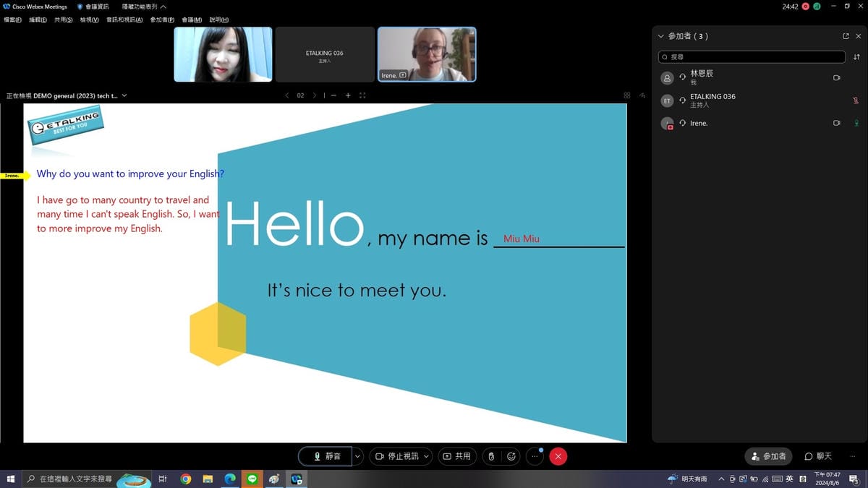868x488 pixels.
Task: Open the 檔案(F) menu
Action: point(12,20)
